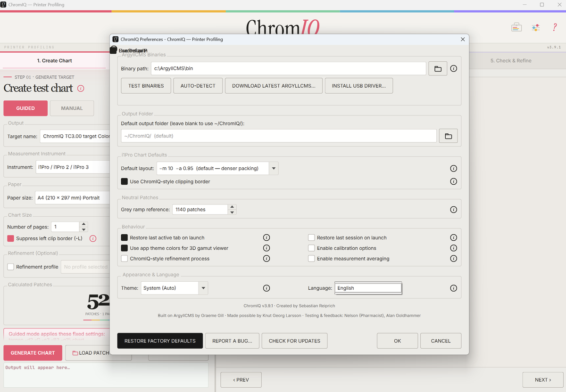Show info for Language setting

click(x=454, y=288)
